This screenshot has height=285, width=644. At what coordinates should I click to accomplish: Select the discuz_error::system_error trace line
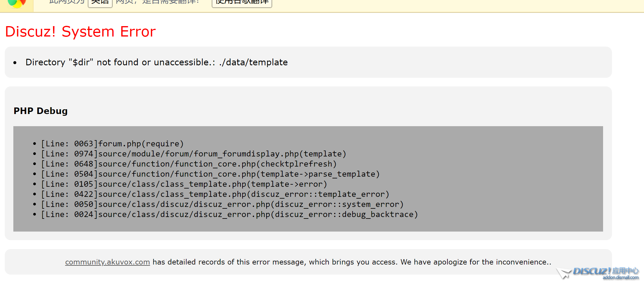pyautogui.click(x=222, y=204)
